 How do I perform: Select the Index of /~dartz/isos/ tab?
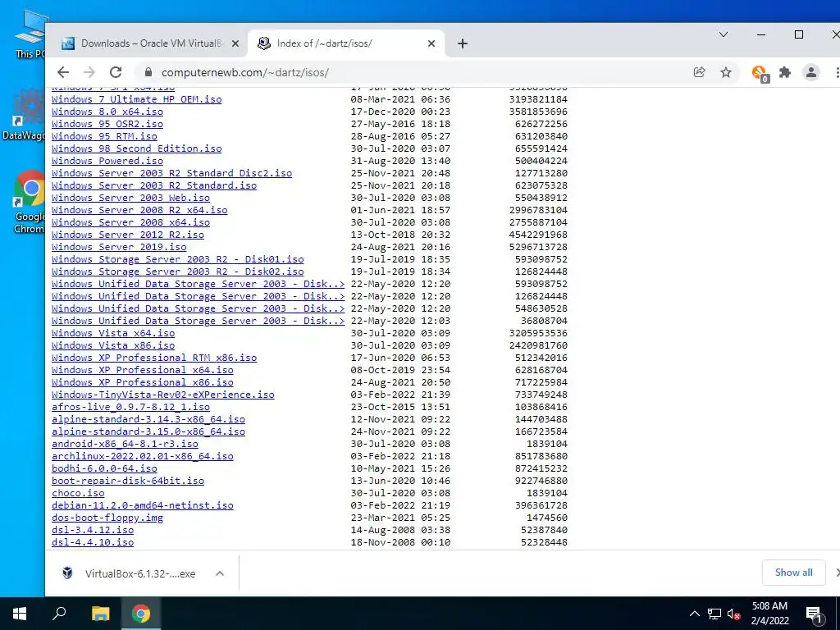[345, 43]
